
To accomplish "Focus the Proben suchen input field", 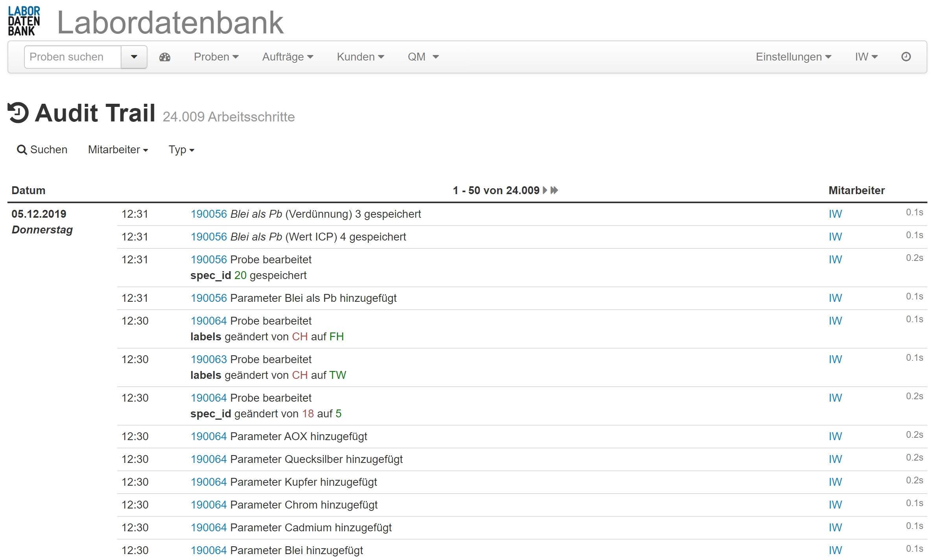I will click(73, 57).
